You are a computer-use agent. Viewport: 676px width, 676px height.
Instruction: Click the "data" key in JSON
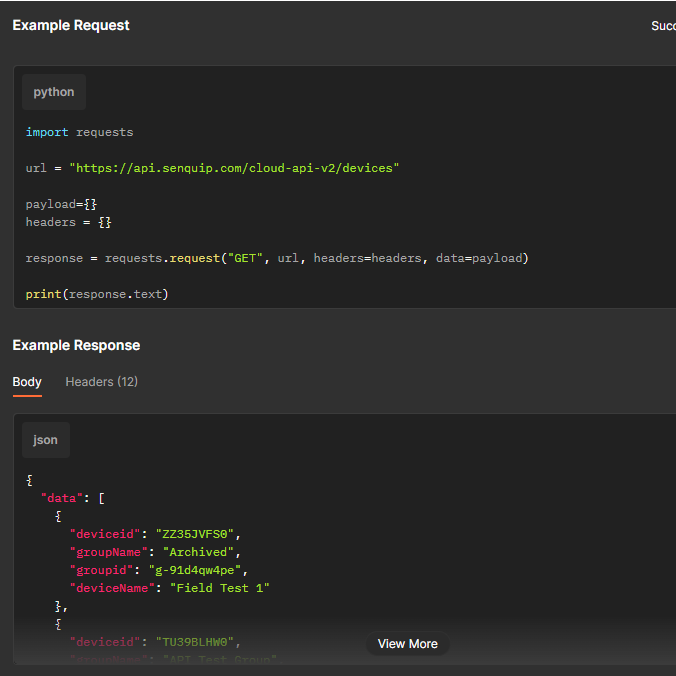pos(62,498)
